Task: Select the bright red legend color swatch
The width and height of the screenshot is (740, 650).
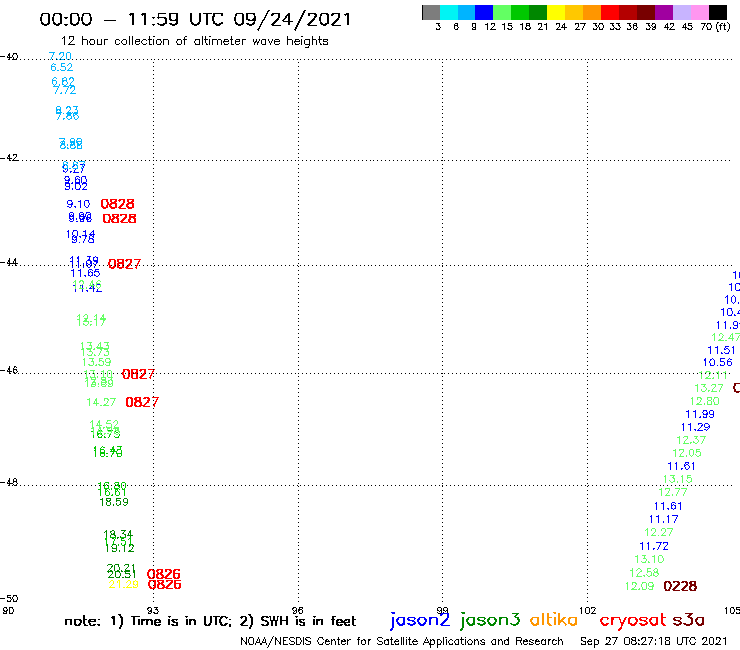Action: [x=610, y=12]
